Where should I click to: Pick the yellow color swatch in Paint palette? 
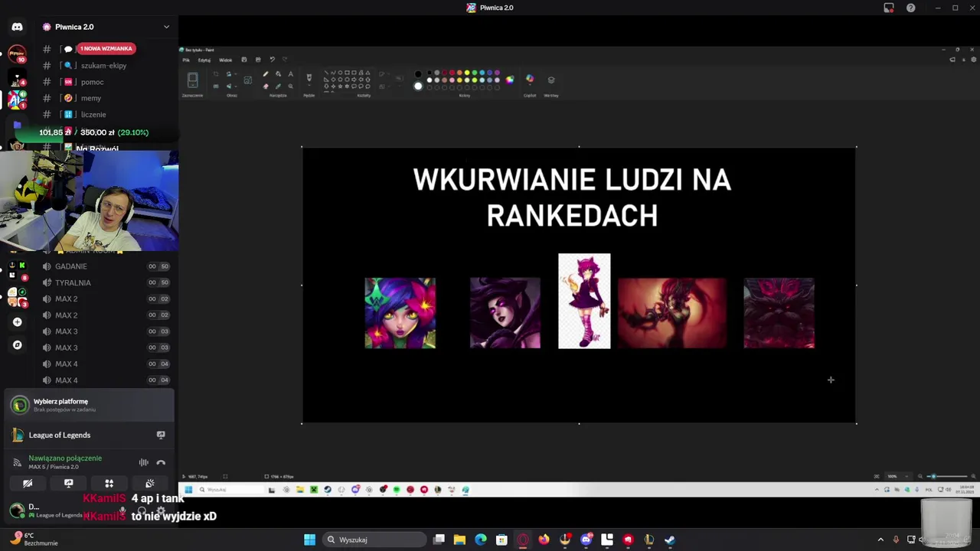[467, 73]
